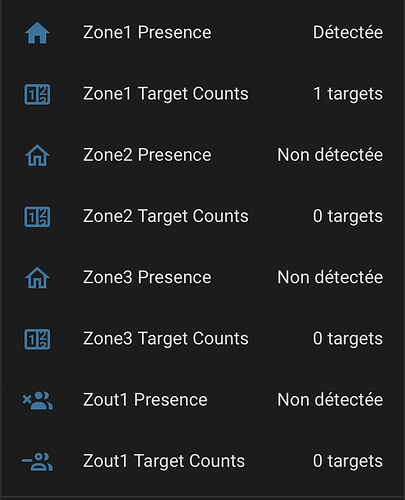Open the Zone1 Target Counts entity label
The height and width of the screenshot is (500, 405).
pos(166,94)
